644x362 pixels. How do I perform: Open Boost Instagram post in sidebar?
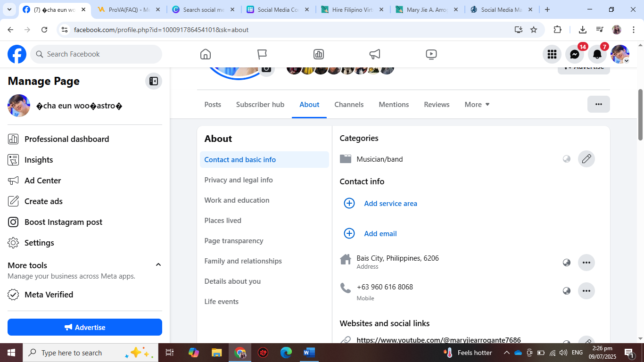coord(85,222)
